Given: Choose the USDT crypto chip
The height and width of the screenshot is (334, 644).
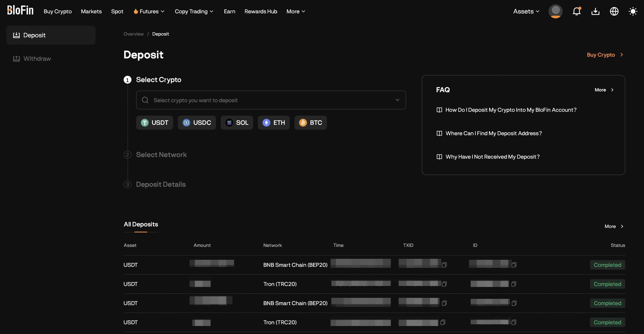Looking at the screenshot, I should [155, 123].
